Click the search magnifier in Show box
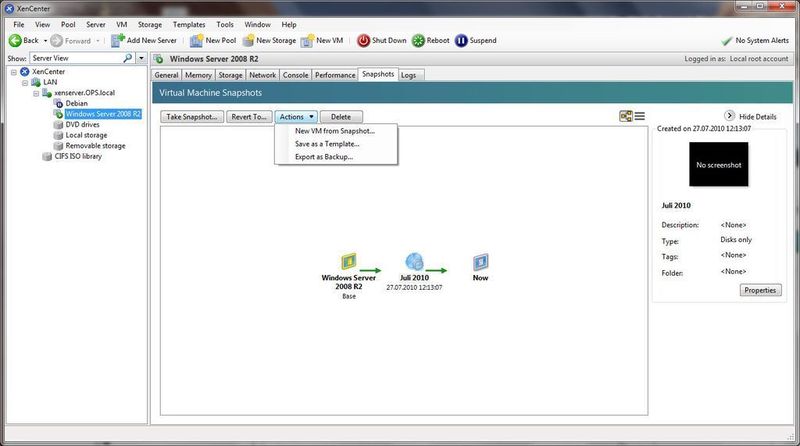Screen dimensions: 800x446 (x=128, y=58)
